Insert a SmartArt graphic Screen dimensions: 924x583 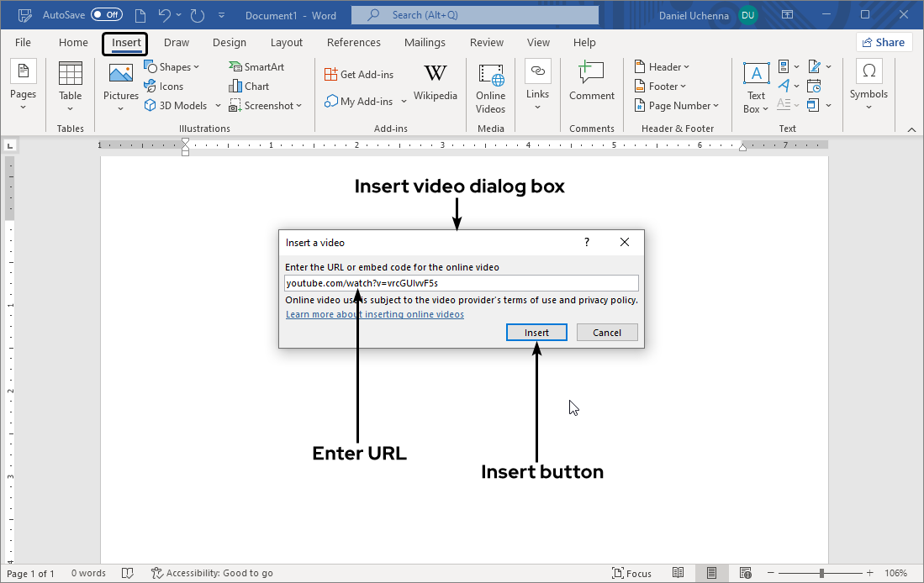[256, 66]
